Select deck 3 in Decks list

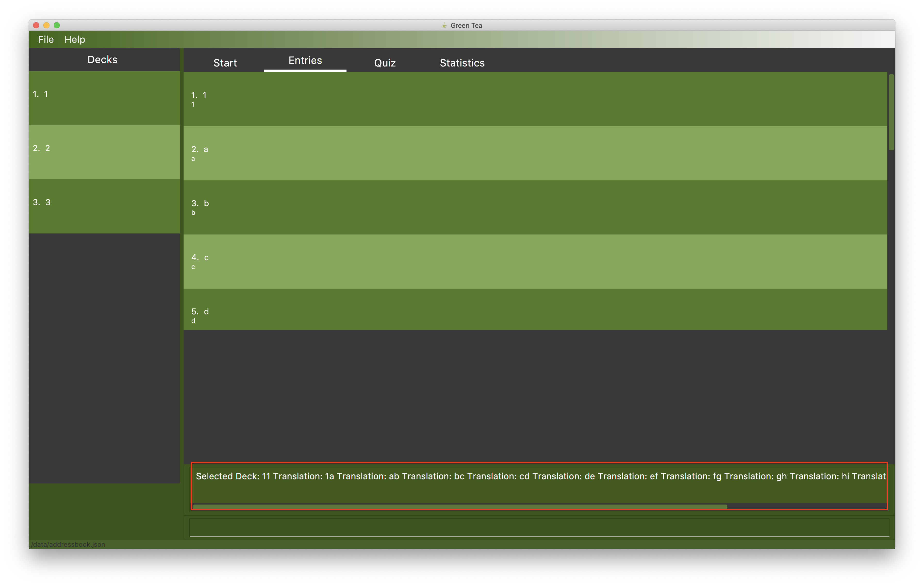pyautogui.click(x=104, y=206)
